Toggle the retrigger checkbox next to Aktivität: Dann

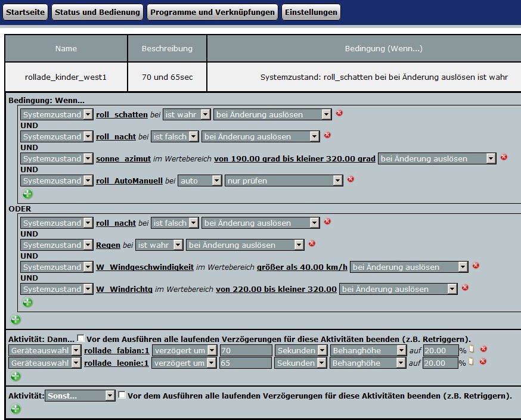click(x=80, y=338)
